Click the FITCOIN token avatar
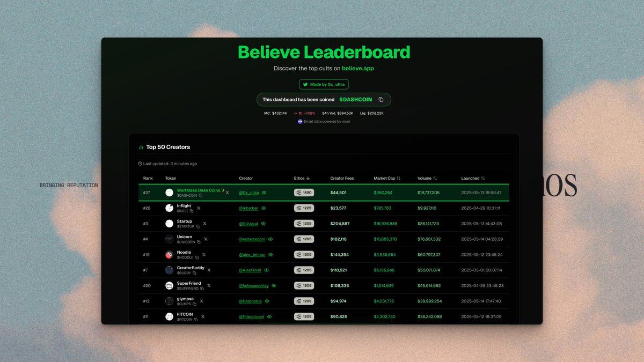The width and height of the screenshot is (644, 362). click(x=169, y=317)
